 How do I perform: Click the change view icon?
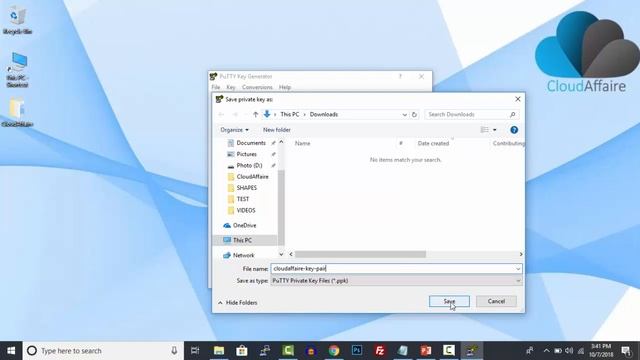click(x=484, y=130)
